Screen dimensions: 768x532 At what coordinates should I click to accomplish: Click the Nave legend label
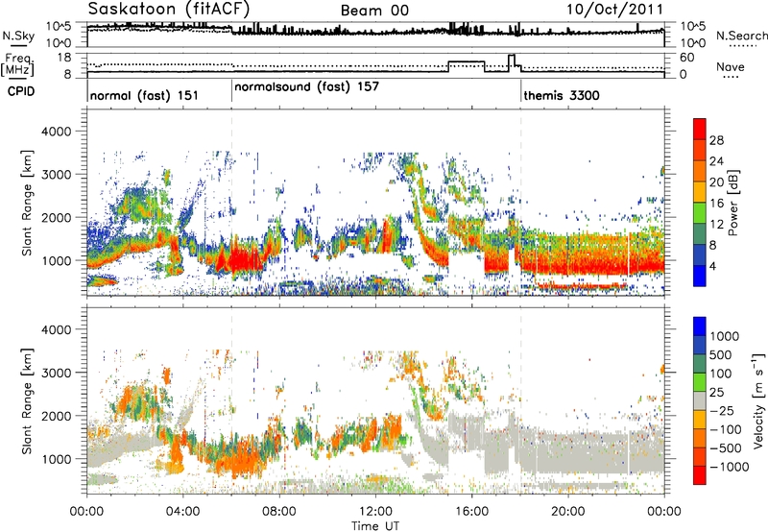(731, 67)
